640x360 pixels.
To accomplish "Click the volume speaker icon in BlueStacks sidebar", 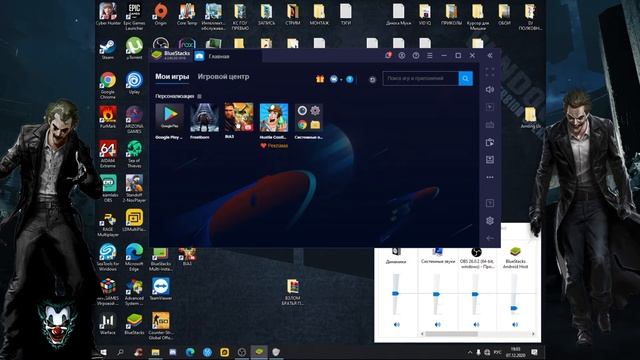I will click(x=490, y=89).
